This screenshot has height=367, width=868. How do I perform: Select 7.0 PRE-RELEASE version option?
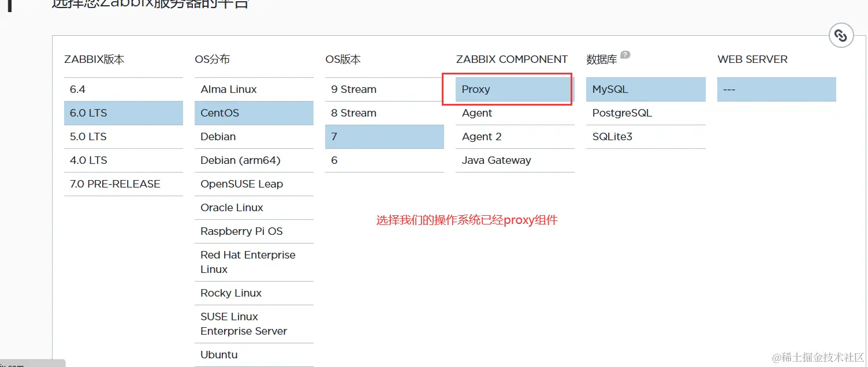point(124,184)
